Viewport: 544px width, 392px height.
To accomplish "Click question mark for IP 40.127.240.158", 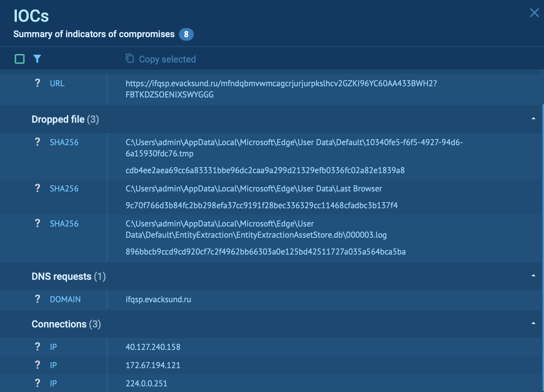I will 38,347.
